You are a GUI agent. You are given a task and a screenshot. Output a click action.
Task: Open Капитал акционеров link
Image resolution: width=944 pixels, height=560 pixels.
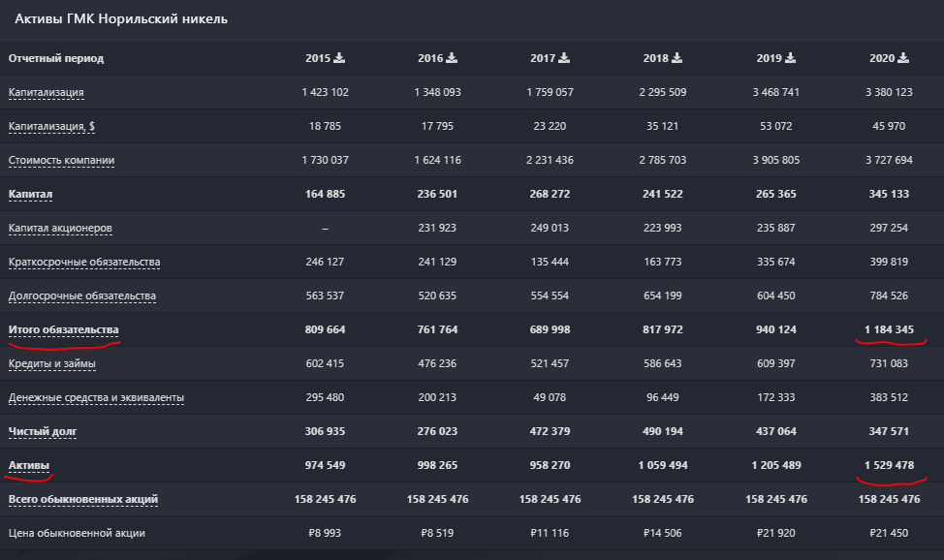tap(60, 229)
